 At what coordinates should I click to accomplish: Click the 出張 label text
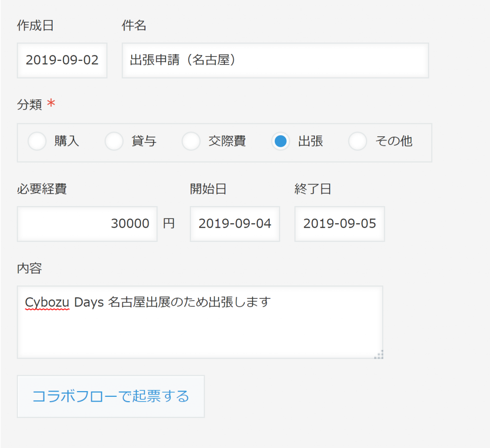[x=310, y=141]
